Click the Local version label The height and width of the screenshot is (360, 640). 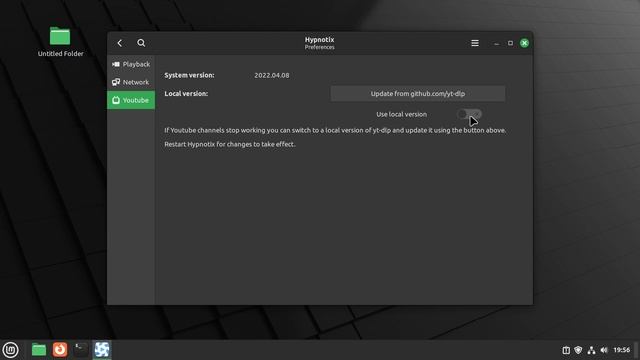click(x=186, y=93)
